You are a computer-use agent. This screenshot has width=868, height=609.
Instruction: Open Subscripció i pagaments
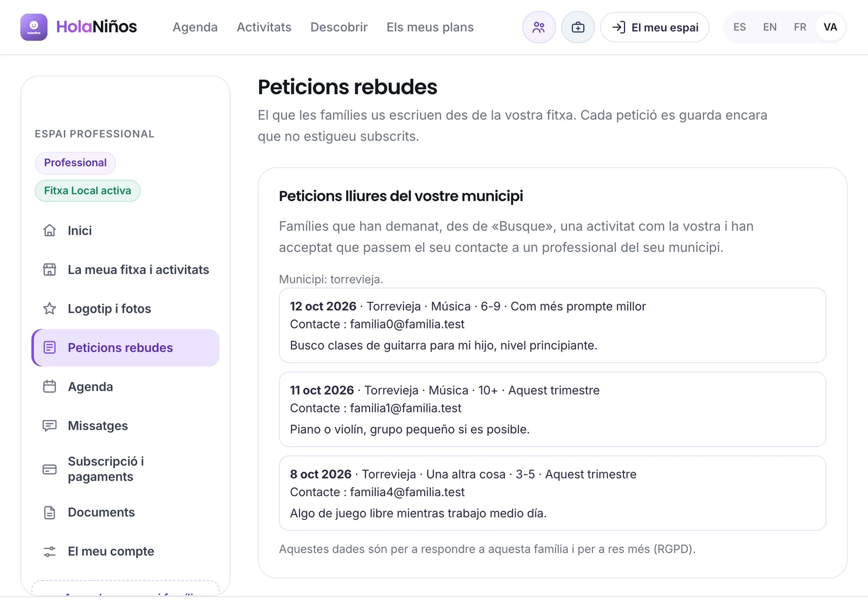point(126,470)
